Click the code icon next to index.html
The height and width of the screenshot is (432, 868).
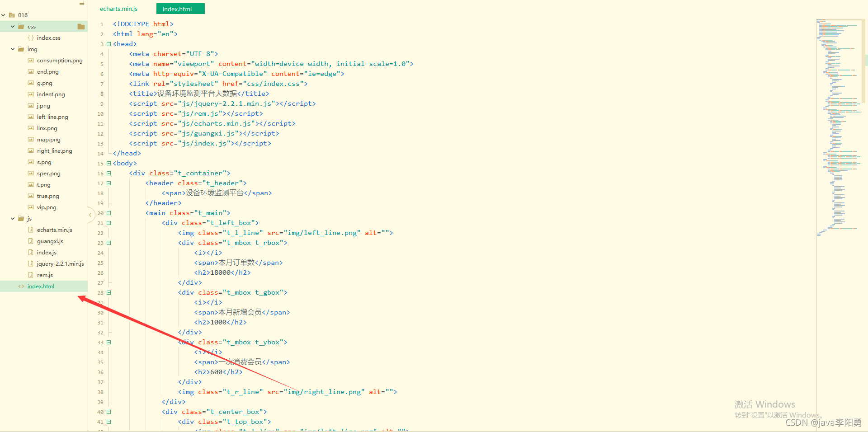[x=21, y=286]
